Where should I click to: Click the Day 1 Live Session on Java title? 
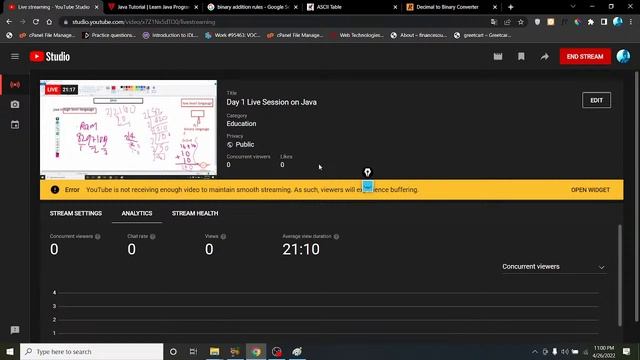point(271,102)
